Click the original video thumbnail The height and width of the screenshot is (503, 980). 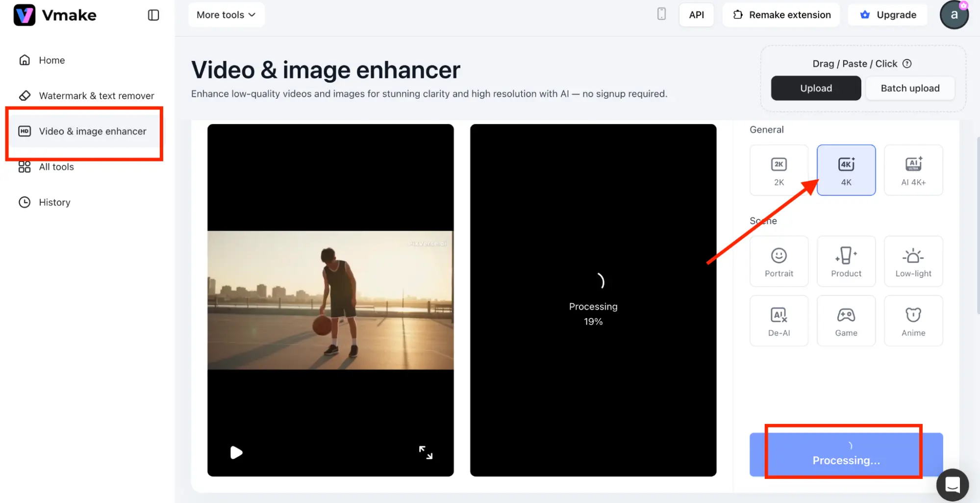pyautogui.click(x=330, y=300)
